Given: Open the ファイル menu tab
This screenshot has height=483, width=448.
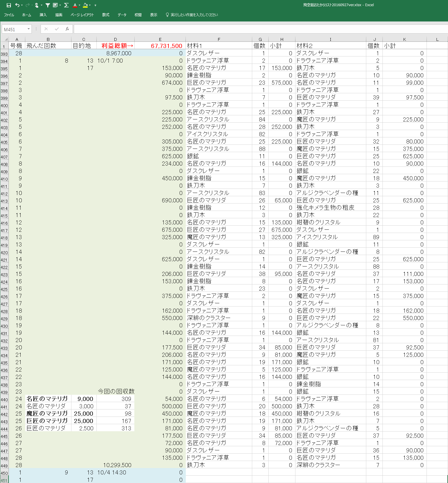Looking at the screenshot, I should 9,15.
